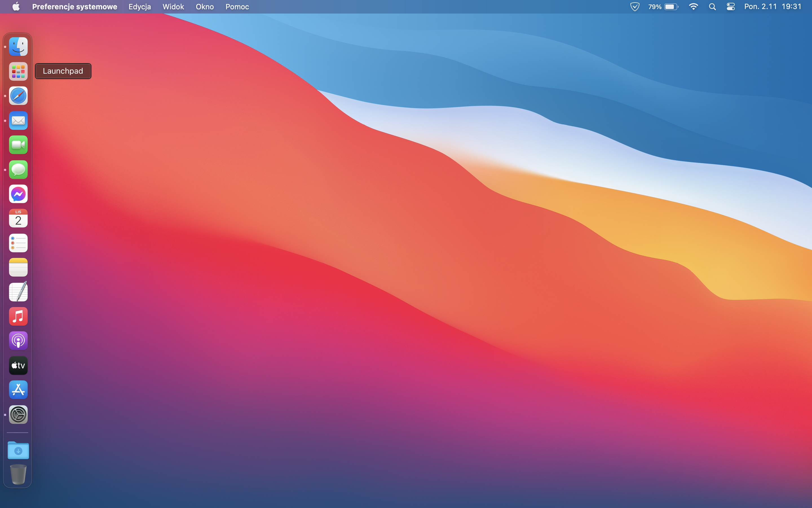Open Finder from the Dock
The height and width of the screenshot is (508, 812).
18,47
